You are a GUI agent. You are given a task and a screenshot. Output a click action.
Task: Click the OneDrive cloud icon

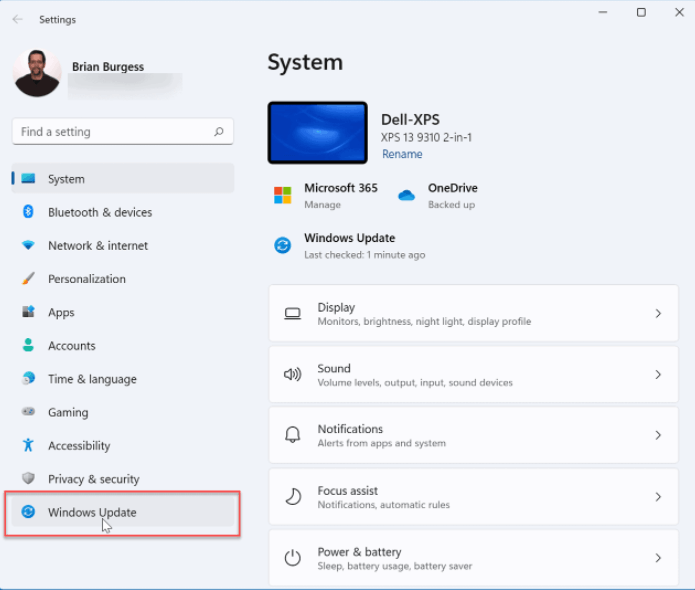(406, 195)
